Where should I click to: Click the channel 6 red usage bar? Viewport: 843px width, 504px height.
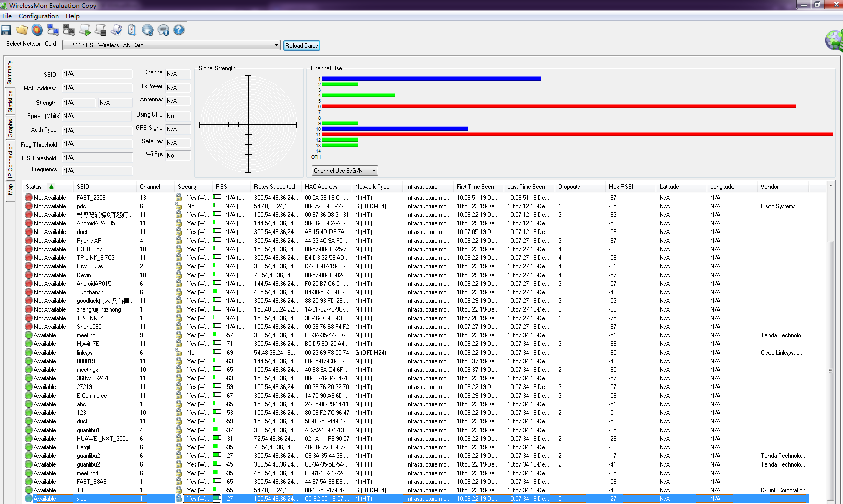[x=559, y=106]
